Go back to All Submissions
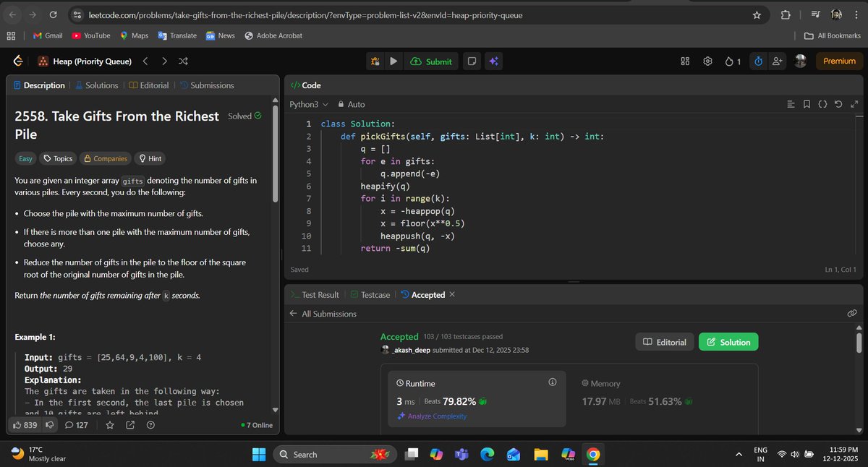Screen dimensions: 868x467 323,314
